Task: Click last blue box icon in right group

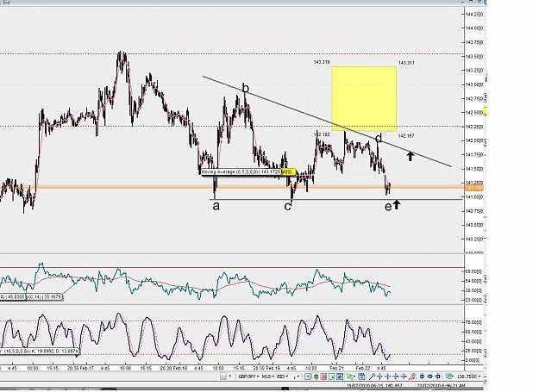Action: [x=438, y=376]
